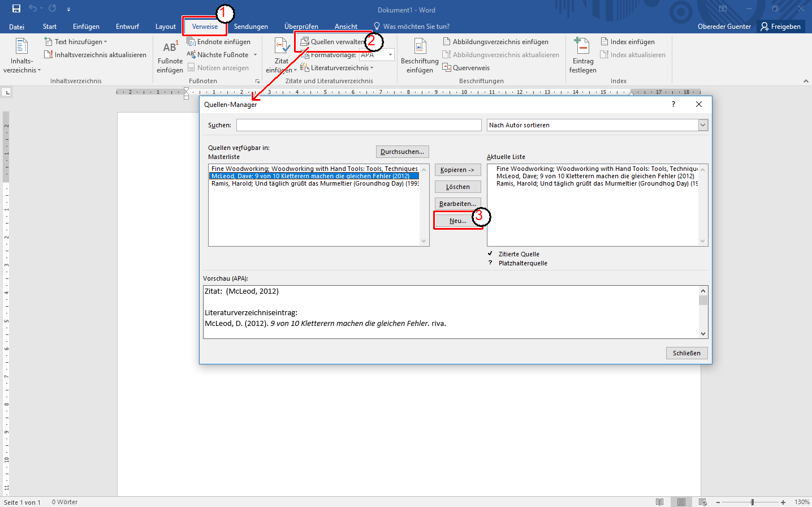Open Quick Access Toolbar customization arrow

click(68, 9)
